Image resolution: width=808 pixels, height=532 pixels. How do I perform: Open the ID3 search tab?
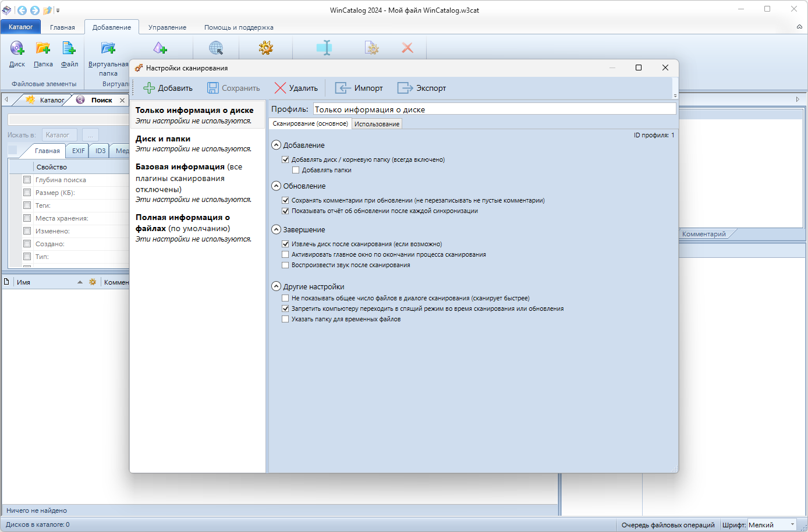pos(101,151)
